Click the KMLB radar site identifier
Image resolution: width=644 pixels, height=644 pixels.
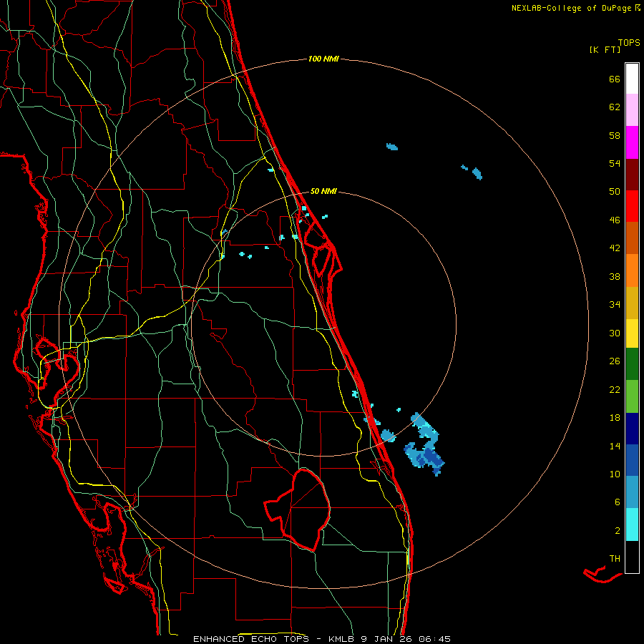342,639
